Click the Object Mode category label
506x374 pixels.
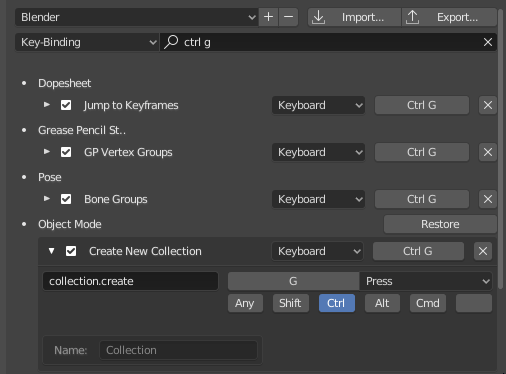70,224
